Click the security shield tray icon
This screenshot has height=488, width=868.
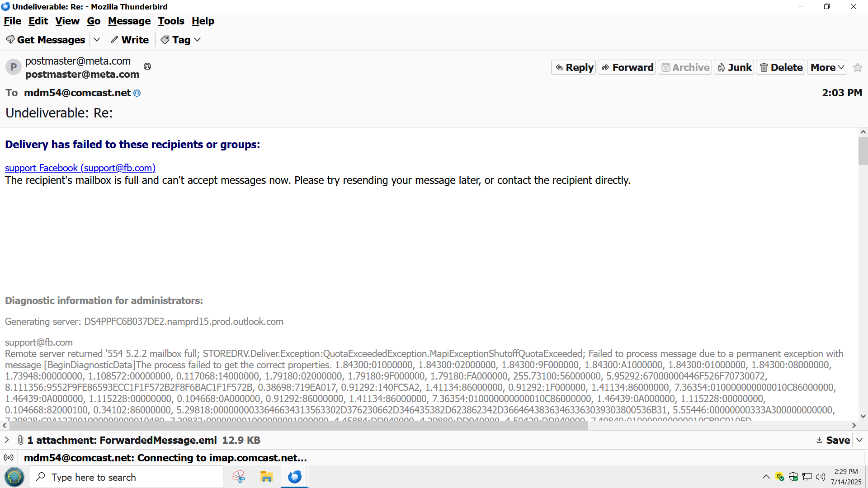pos(793,477)
